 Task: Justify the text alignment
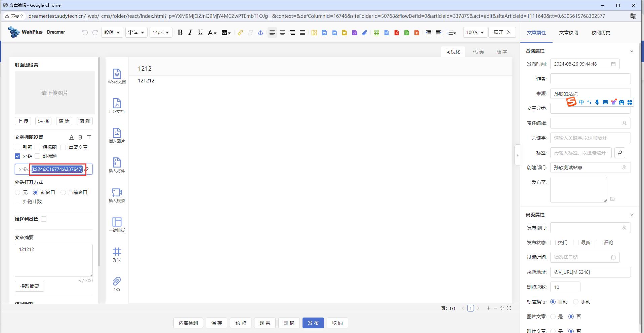[303, 33]
